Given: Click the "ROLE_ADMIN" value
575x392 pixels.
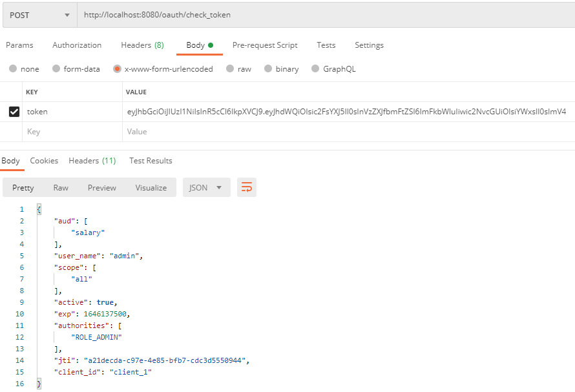Looking at the screenshot, I should click(x=96, y=337).
